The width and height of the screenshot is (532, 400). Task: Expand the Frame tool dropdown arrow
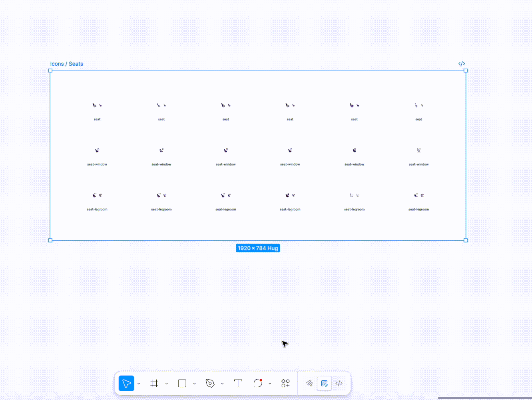pyautogui.click(x=167, y=384)
